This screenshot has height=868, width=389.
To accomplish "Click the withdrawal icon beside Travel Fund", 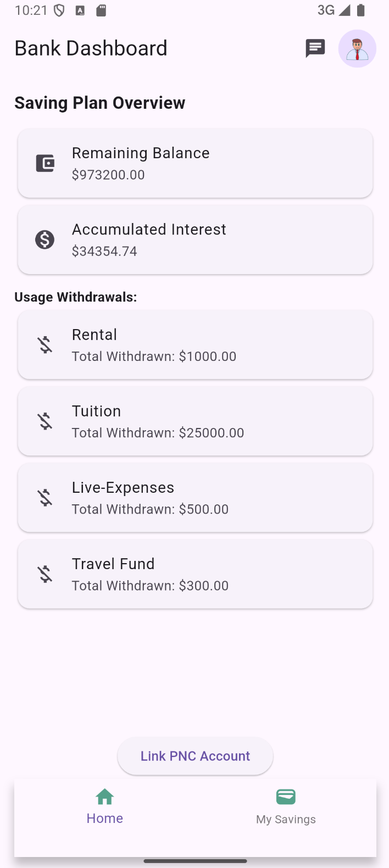I will coord(45,574).
